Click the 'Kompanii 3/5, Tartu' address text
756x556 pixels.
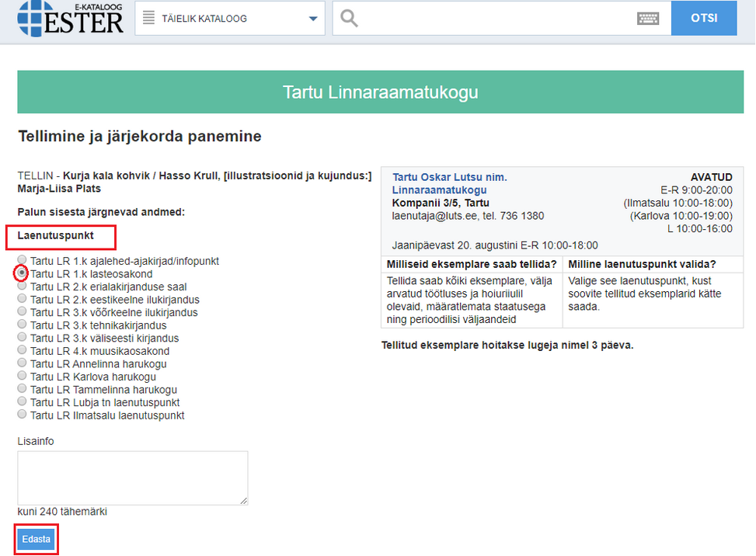441,203
